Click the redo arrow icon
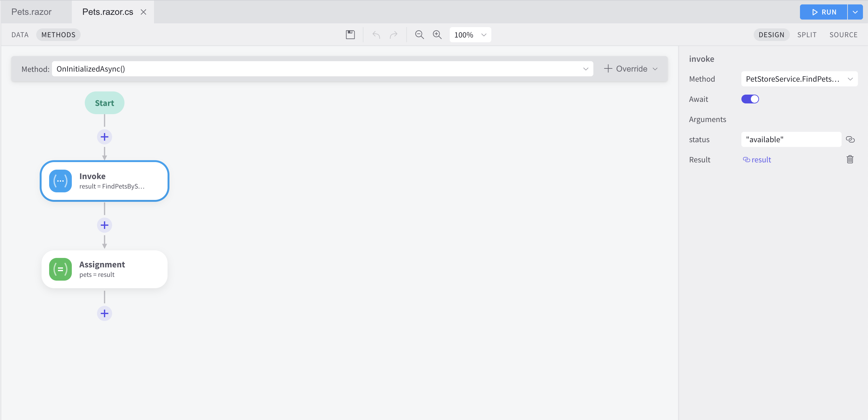This screenshot has width=868, height=420. tap(394, 35)
